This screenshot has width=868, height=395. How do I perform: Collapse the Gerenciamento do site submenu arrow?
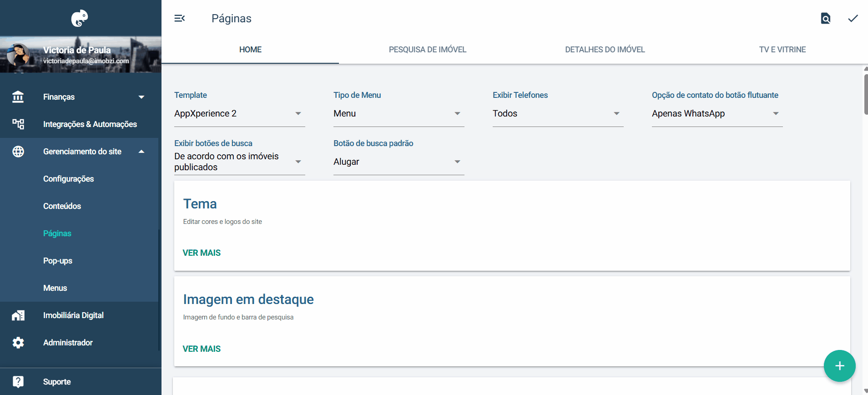(141, 152)
